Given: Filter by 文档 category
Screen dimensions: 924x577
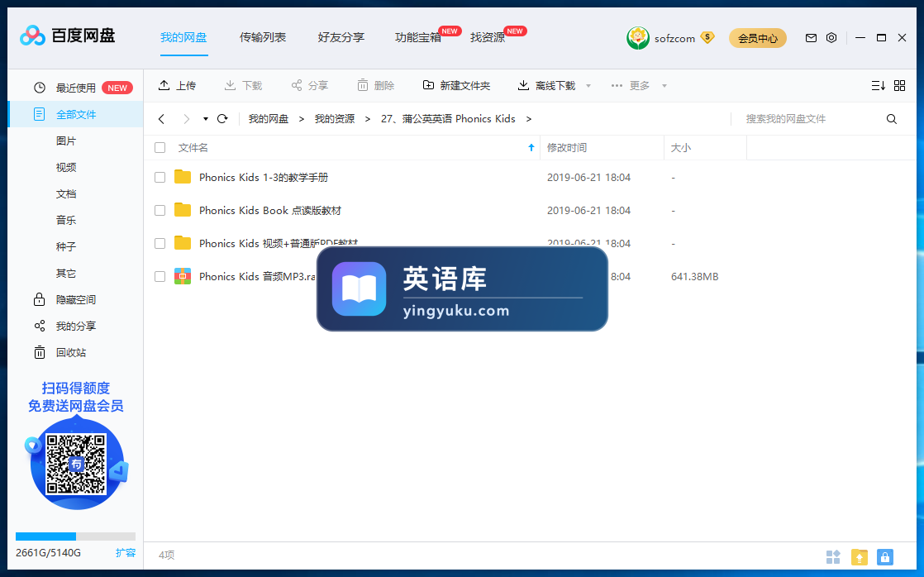Looking at the screenshot, I should [66, 194].
